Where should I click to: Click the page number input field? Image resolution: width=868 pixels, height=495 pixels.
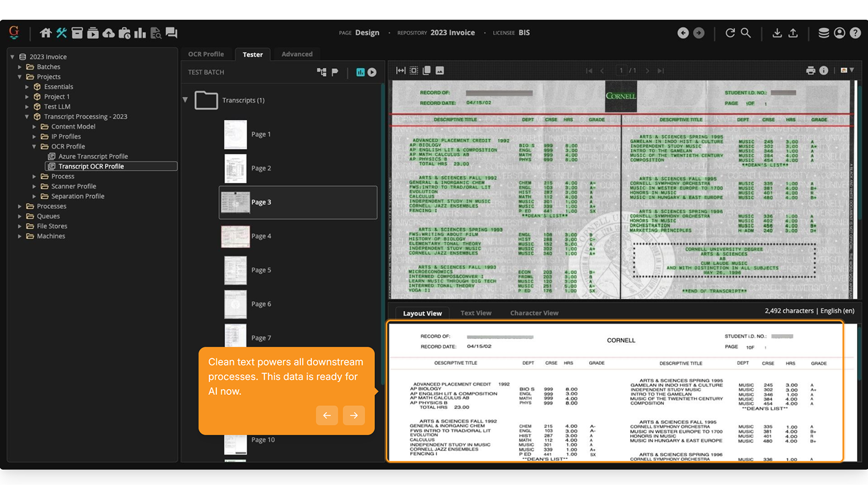pos(621,71)
